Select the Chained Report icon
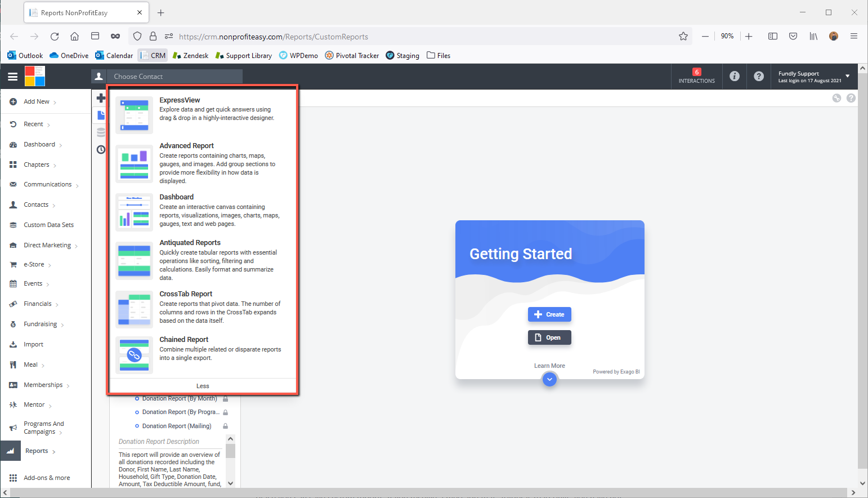This screenshot has width=868, height=498. tap(134, 355)
